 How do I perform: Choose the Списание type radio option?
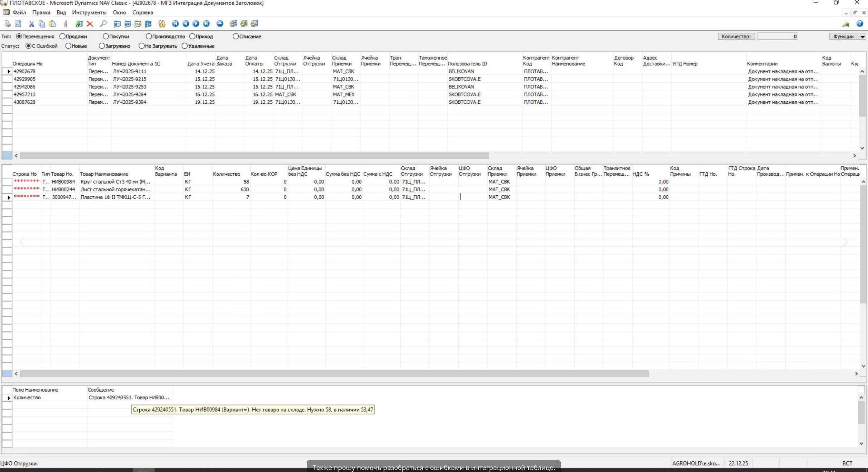tap(236, 37)
